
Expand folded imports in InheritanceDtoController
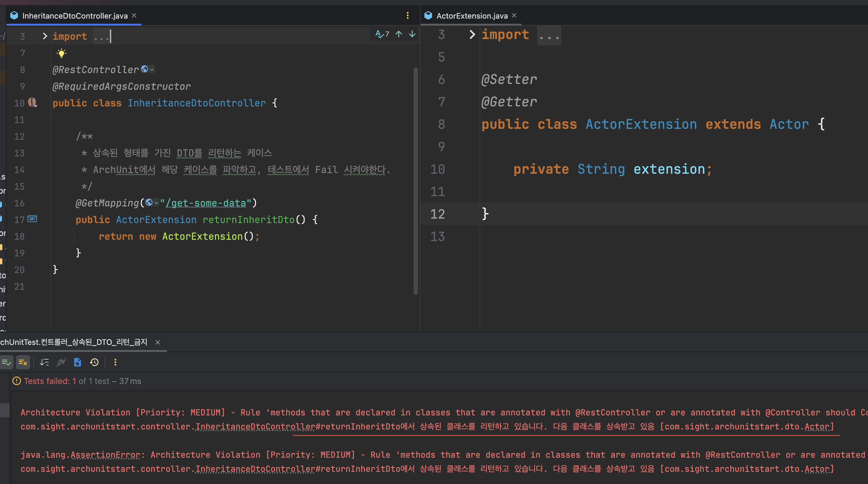click(45, 36)
